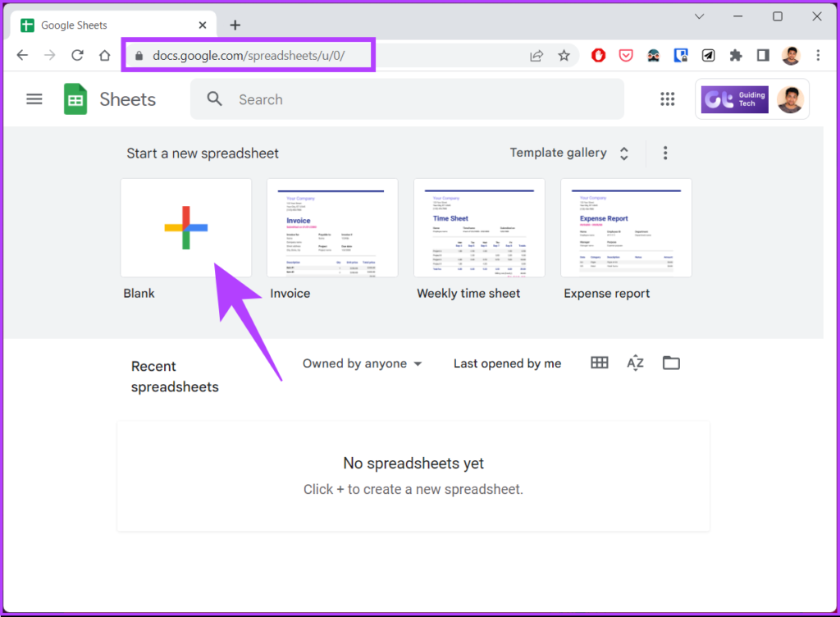This screenshot has width=840, height=617.
Task: Open the Extensions puzzle piece menu
Action: click(x=736, y=55)
